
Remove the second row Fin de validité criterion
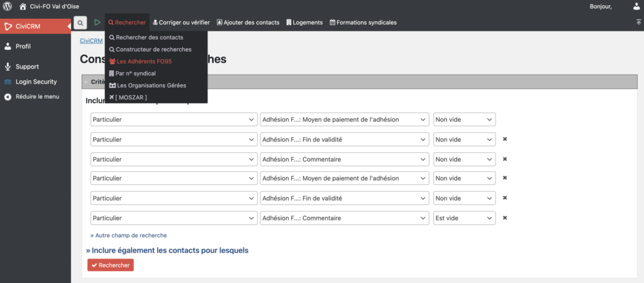coord(504,139)
